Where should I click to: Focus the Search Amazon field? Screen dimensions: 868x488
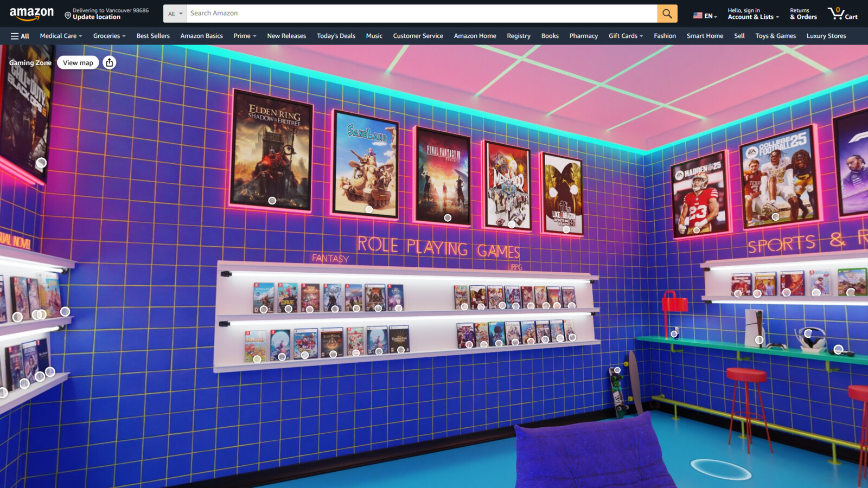422,14
